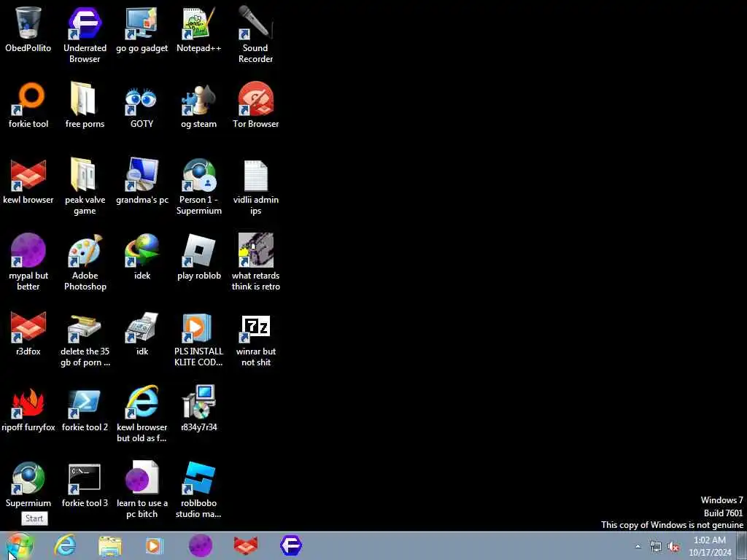Launch the og steam shortcut
The image size is (747, 560).
198,105
